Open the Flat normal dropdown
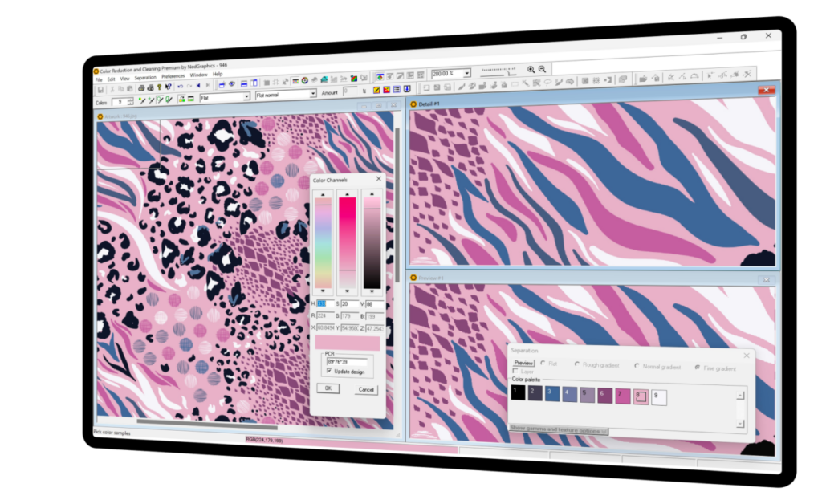This screenshot has height=504, width=822. pos(313,94)
